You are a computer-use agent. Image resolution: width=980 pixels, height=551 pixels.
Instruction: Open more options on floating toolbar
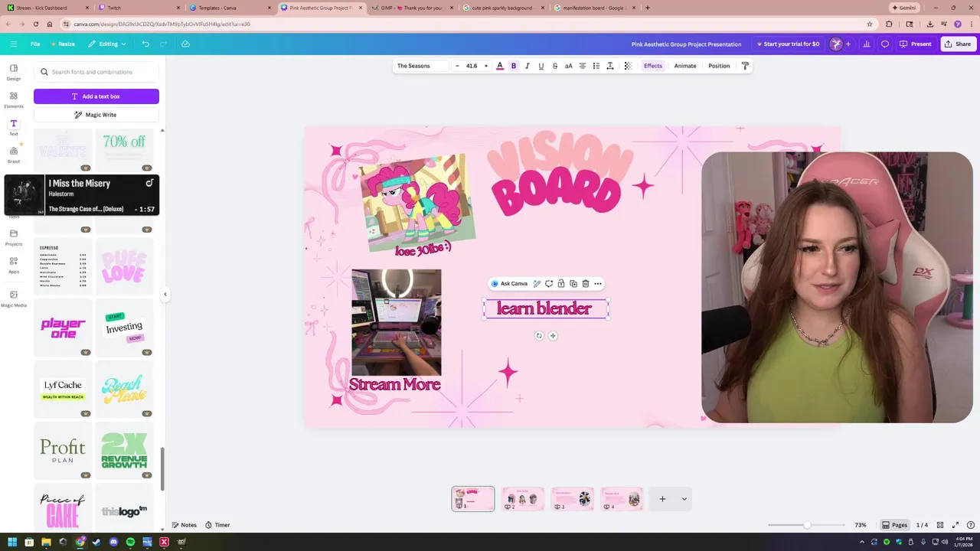pos(598,284)
